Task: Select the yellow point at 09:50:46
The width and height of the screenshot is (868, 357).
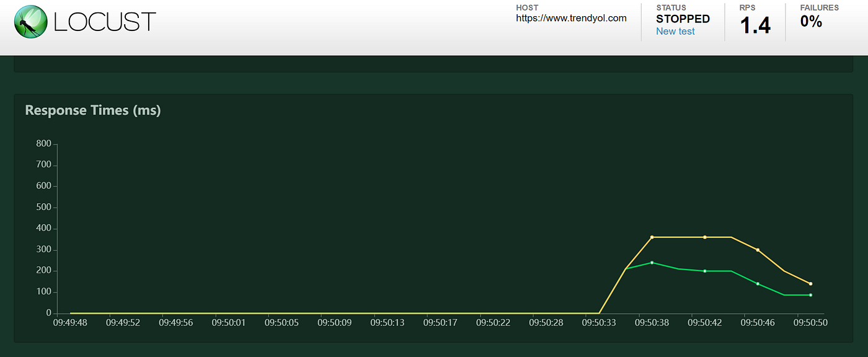Action: pyautogui.click(x=758, y=250)
